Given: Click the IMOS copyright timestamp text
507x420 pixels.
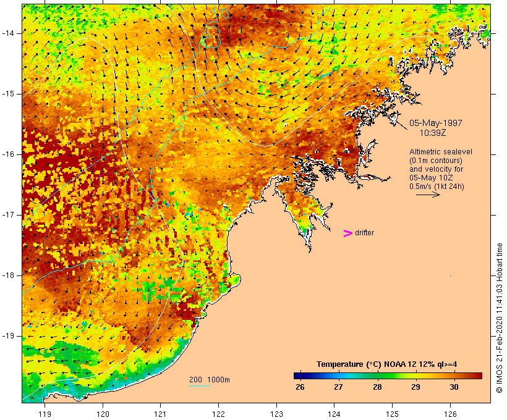Looking at the screenshot, I should click(x=500, y=318).
